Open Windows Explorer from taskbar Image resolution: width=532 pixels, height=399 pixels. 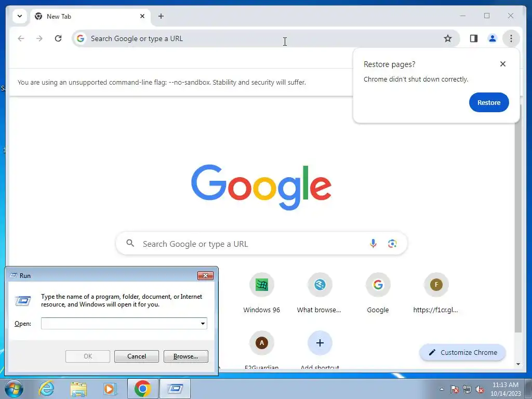pyautogui.click(x=78, y=389)
